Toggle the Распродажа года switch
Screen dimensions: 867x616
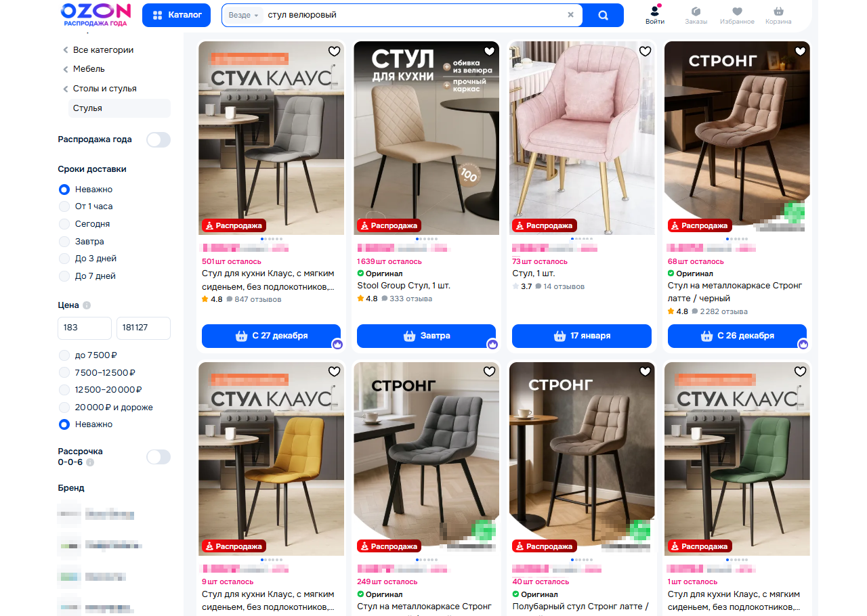coord(158,139)
